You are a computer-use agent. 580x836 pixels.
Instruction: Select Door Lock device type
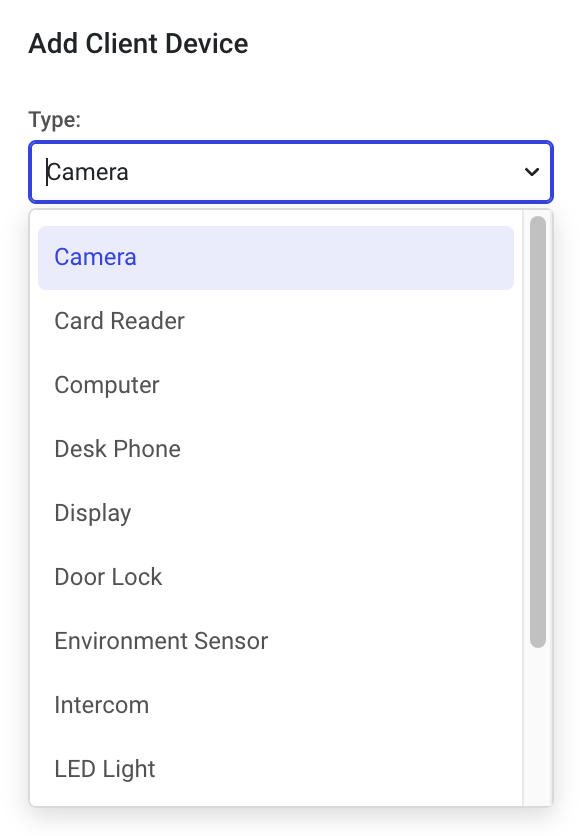point(276,577)
